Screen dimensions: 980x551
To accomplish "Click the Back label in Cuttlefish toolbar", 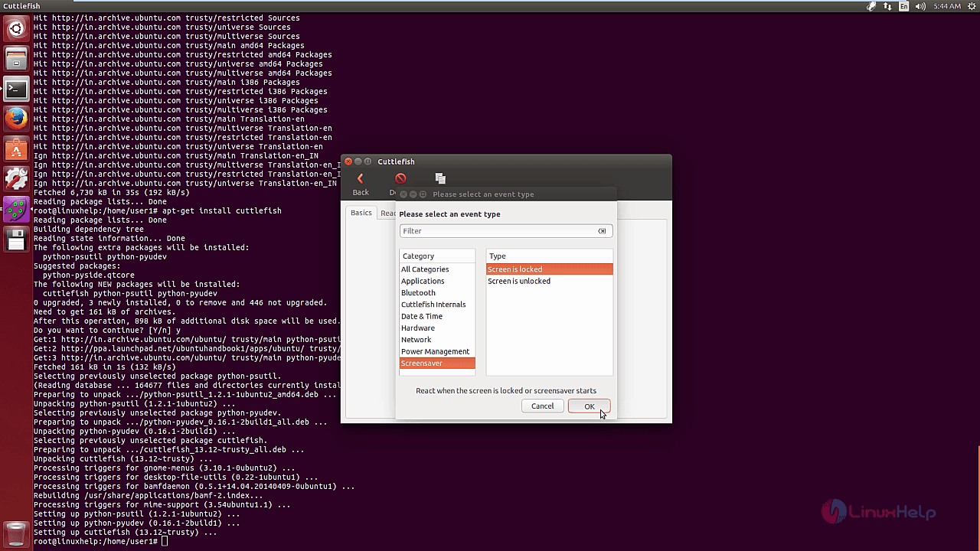I will (361, 193).
